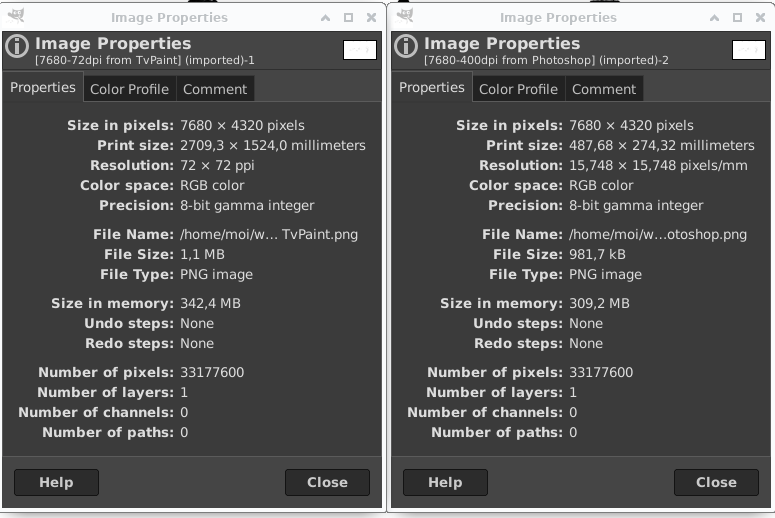The height and width of the screenshot is (518, 775).
Task: Switch to Color Profile tab for Photoshop image
Action: (x=518, y=89)
